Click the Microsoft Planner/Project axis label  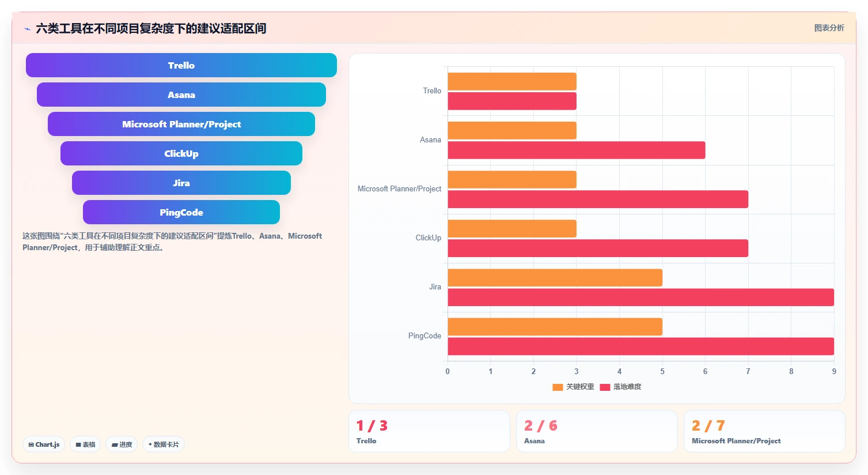pyautogui.click(x=399, y=189)
